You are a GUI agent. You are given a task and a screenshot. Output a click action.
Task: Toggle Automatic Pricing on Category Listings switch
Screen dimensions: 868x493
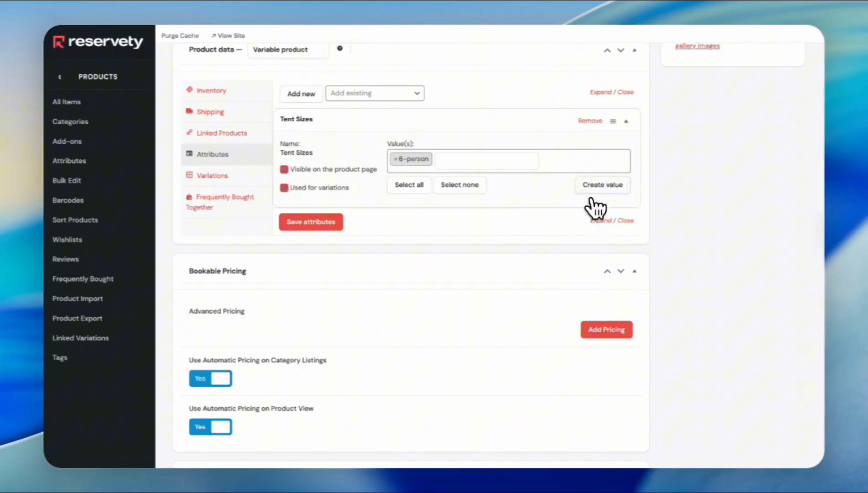pyautogui.click(x=211, y=378)
